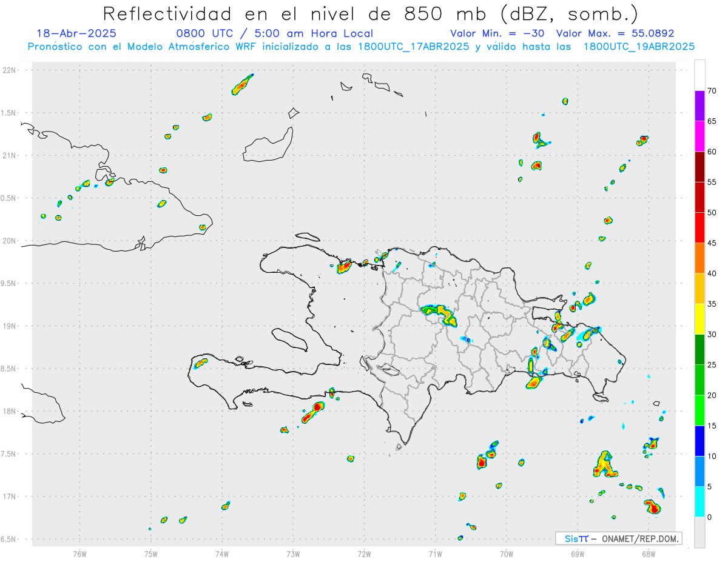This screenshot has height=562, width=728.
Task: Choose the yellow 30-35 dBZ legend band
Action: [x=699, y=319]
